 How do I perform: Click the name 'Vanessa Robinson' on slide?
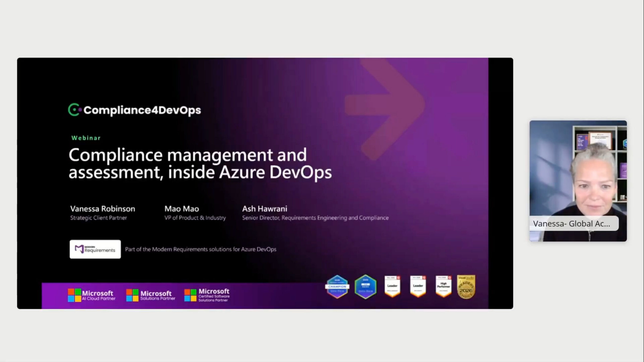103,209
